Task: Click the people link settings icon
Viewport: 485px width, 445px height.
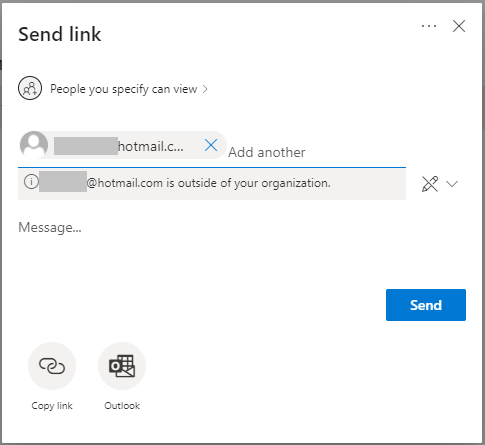Action: point(30,89)
